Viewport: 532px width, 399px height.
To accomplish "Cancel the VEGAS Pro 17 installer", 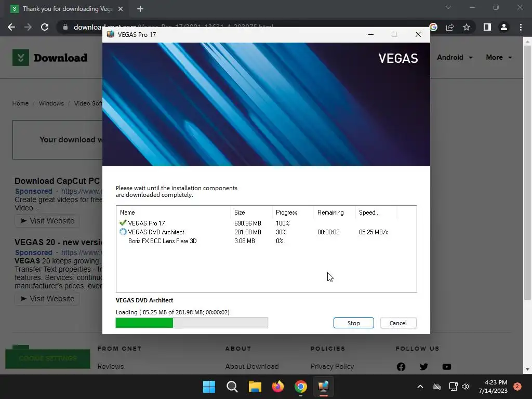I will (398, 323).
